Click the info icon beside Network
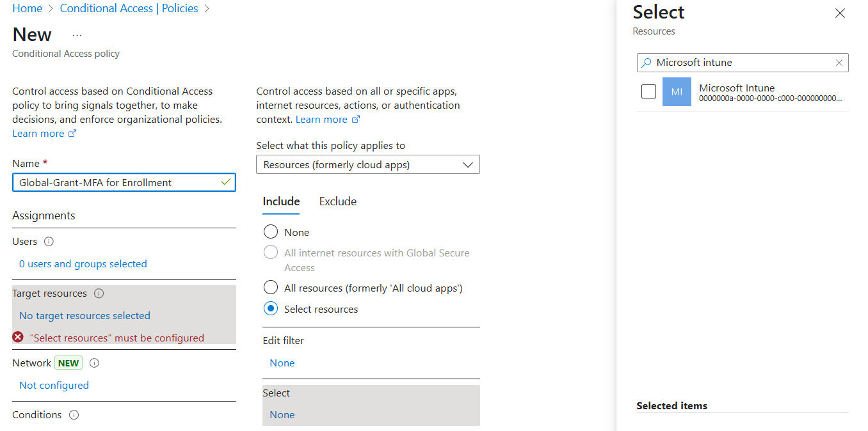The width and height of the screenshot is (868, 431). click(95, 363)
